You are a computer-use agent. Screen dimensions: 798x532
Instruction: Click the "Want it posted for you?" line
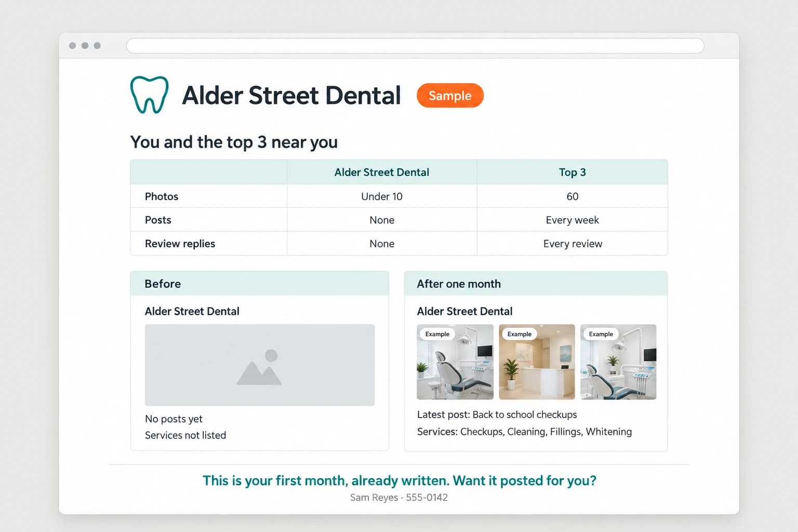tap(400, 481)
